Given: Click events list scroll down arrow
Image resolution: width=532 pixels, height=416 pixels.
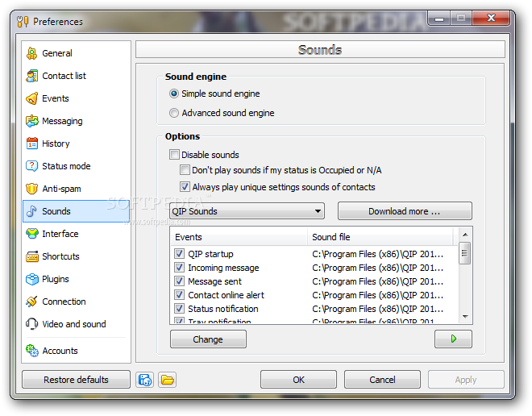Looking at the screenshot, I should [465, 317].
